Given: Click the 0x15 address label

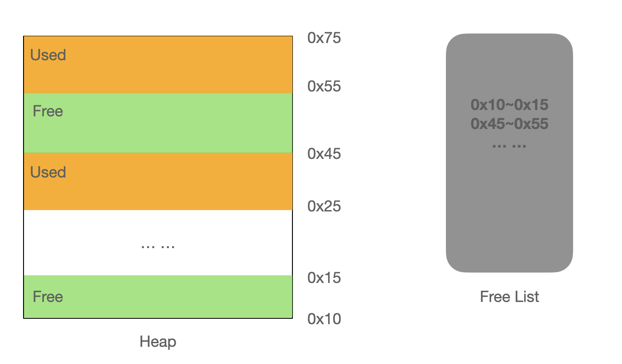Looking at the screenshot, I should (324, 278).
